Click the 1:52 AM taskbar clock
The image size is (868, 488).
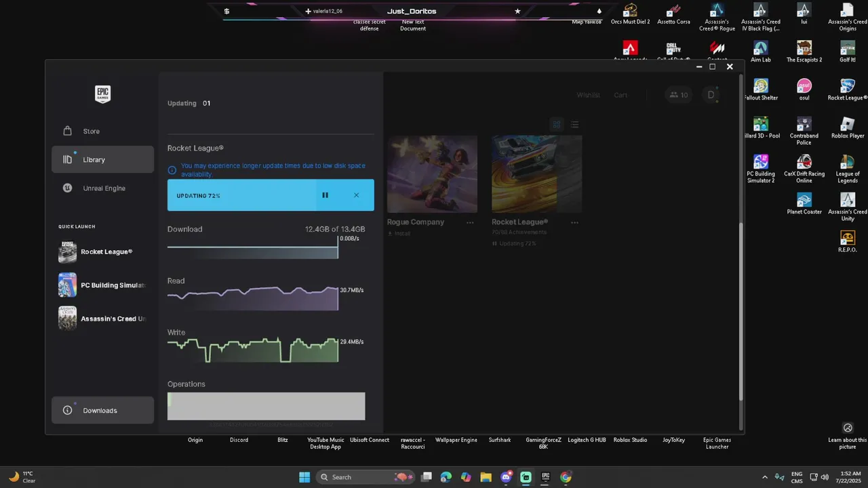(850, 477)
